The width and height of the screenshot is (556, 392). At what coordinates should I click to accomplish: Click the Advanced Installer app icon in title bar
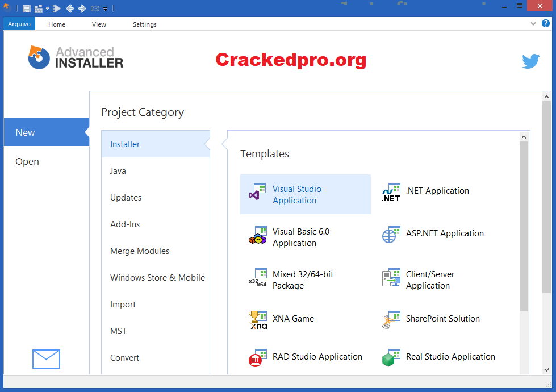click(x=7, y=7)
